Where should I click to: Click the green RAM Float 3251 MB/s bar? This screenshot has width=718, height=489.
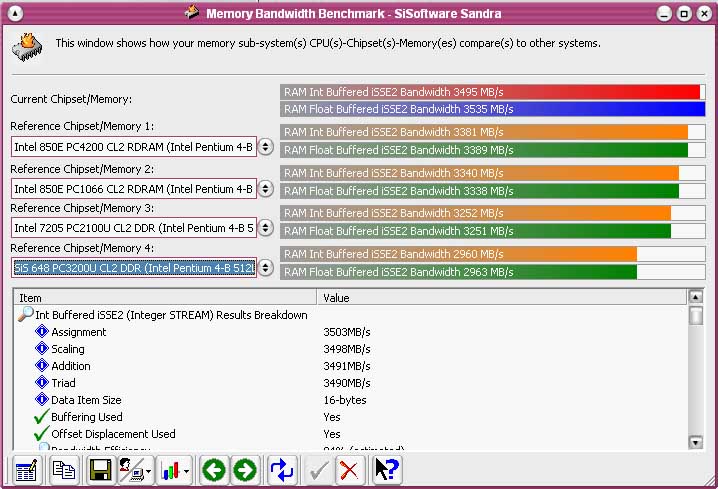click(492, 231)
